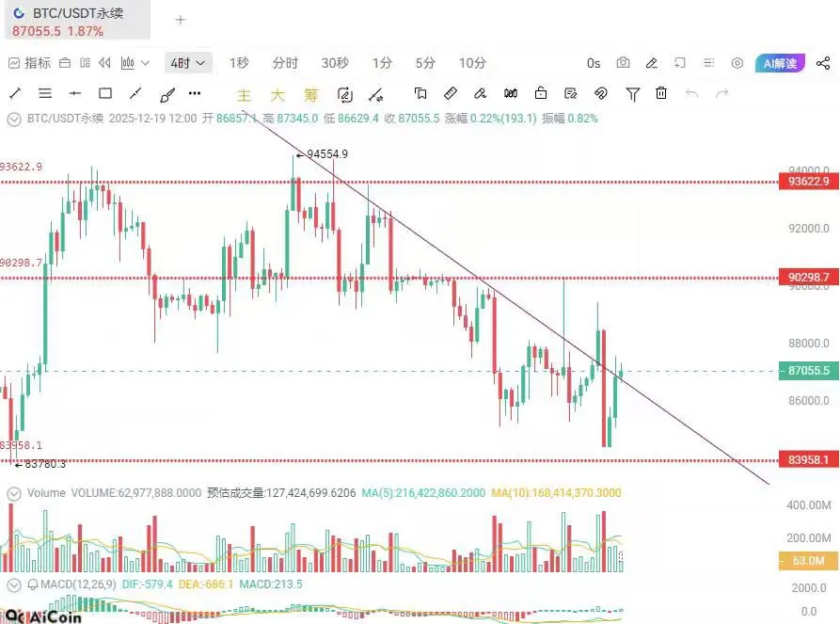Click the line settings gear tool
The image size is (840, 624).
[376, 95]
